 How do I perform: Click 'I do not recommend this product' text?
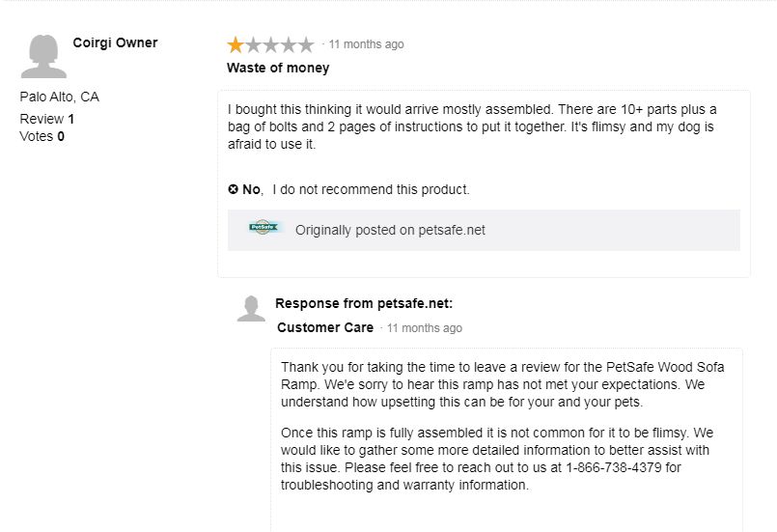point(371,189)
